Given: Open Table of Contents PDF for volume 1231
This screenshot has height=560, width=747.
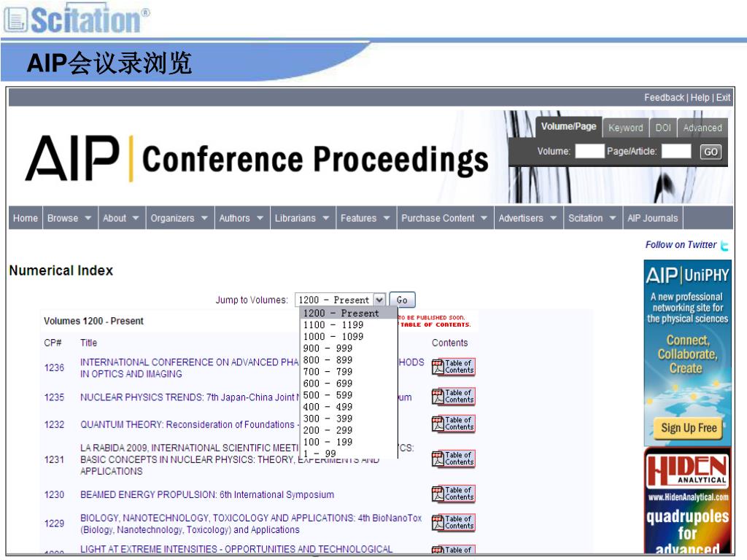Looking at the screenshot, I should (453, 459).
